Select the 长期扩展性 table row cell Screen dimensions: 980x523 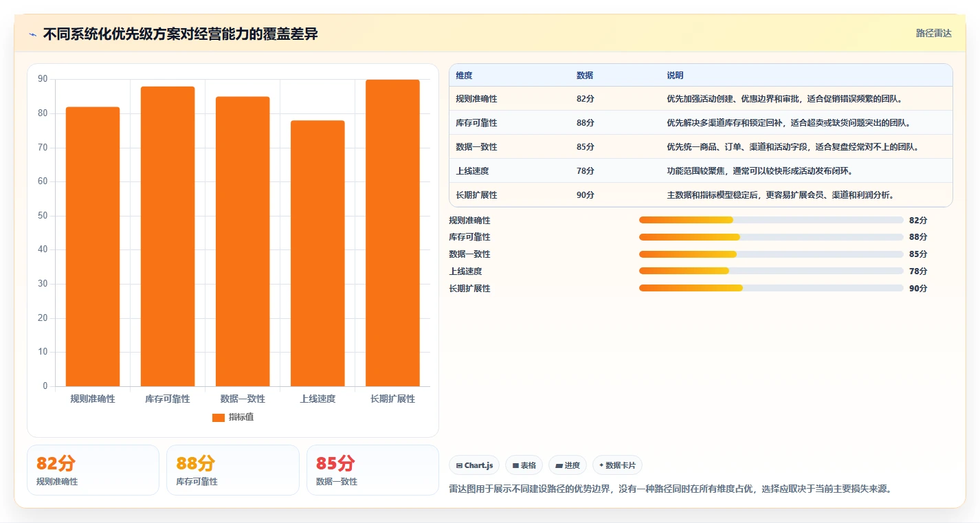[476, 195]
